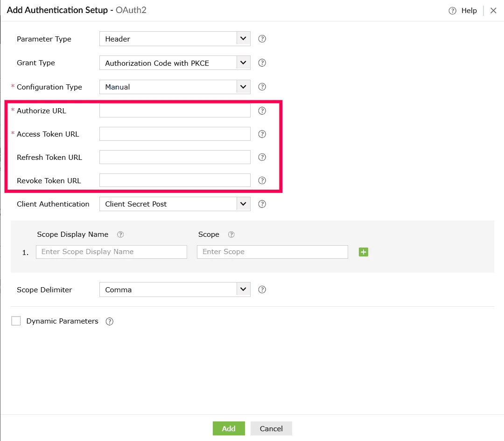The image size is (504, 441).
Task: Click help icon beside Access Token URL
Action: 262,134
